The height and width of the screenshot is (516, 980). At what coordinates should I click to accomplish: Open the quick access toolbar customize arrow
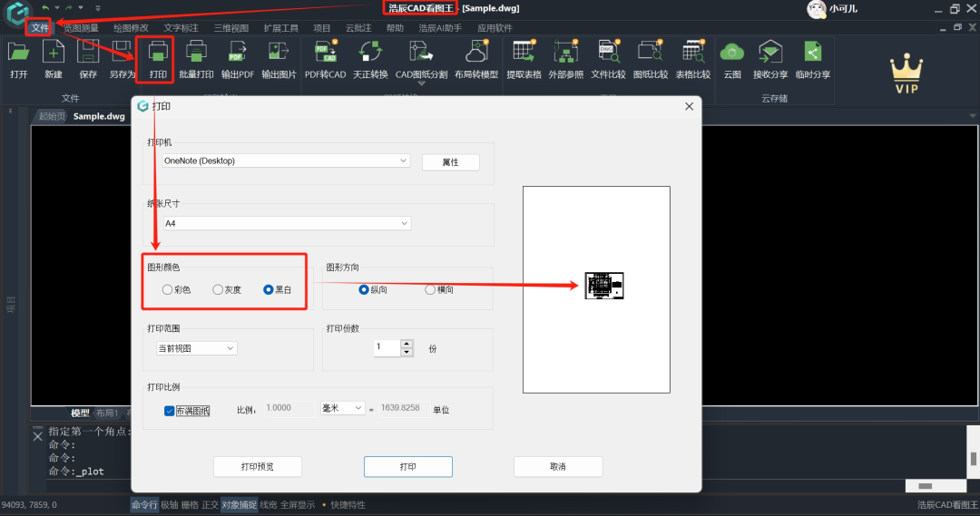[97, 8]
